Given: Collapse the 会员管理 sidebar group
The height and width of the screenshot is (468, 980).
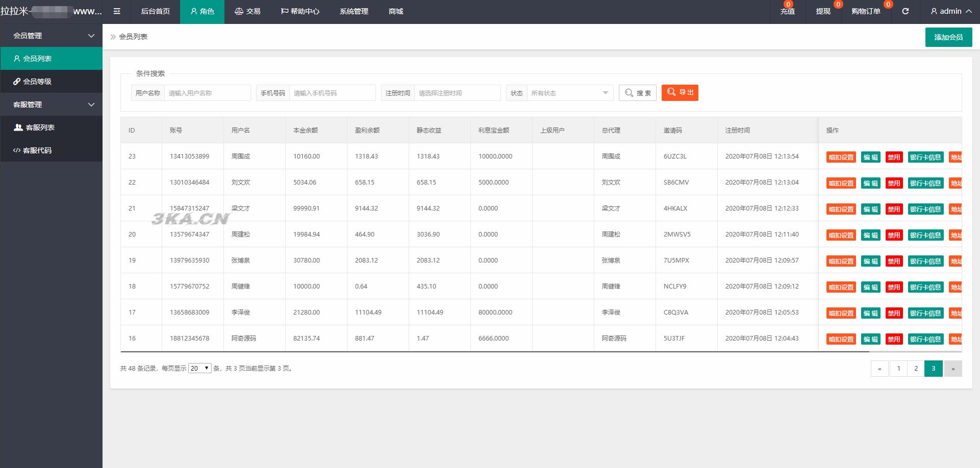Looking at the screenshot, I should (51, 36).
